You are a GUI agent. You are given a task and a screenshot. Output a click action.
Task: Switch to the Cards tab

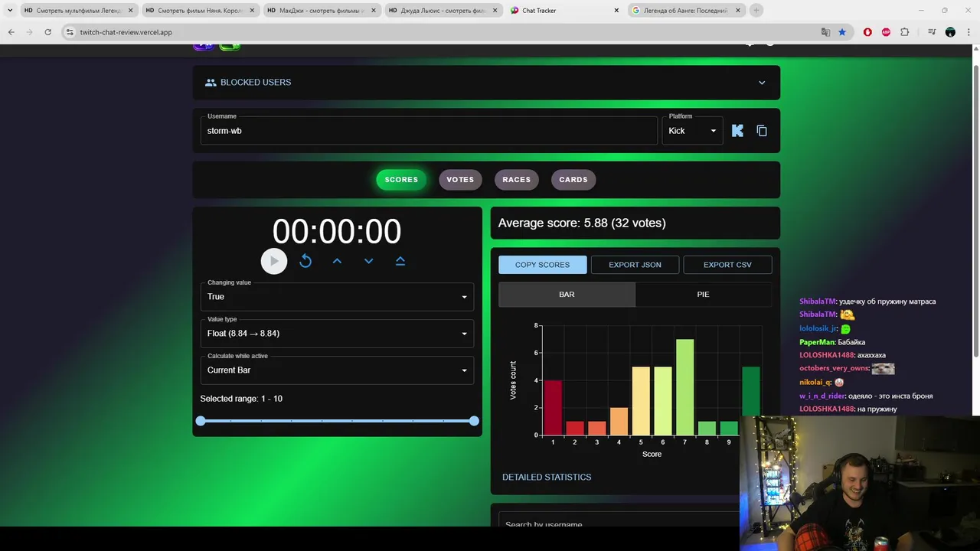pyautogui.click(x=573, y=180)
